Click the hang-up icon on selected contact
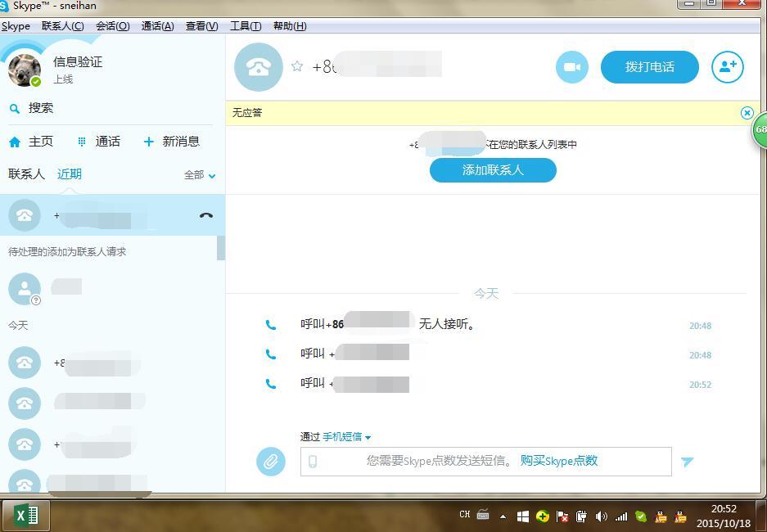The height and width of the screenshot is (532, 767). [x=206, y=215]
